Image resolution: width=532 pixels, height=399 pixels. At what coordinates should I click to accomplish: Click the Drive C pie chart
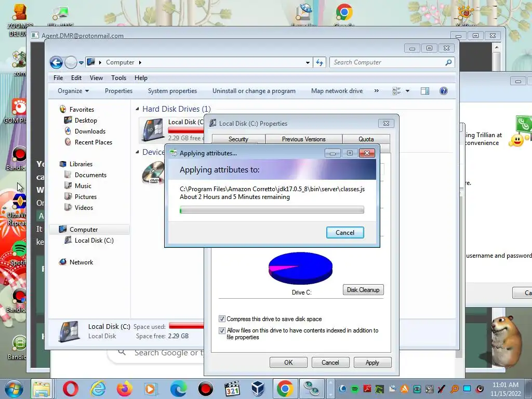click(x=300, y=268)
